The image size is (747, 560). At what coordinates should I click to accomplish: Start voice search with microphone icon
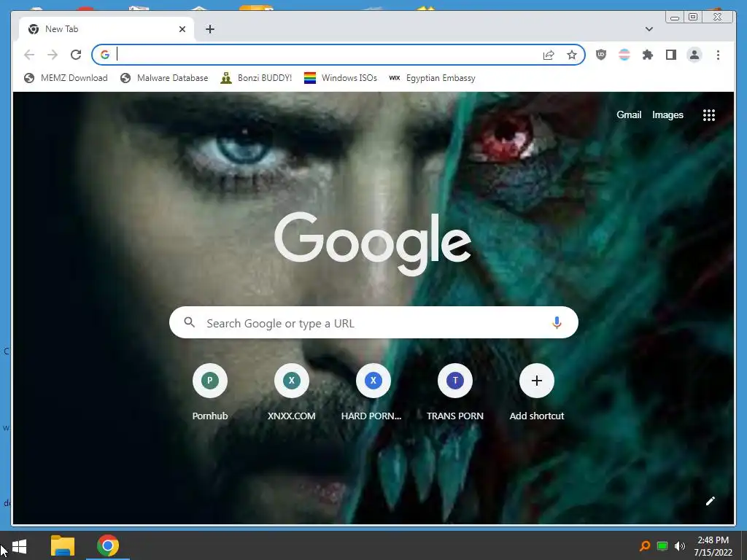click(556, 323)
